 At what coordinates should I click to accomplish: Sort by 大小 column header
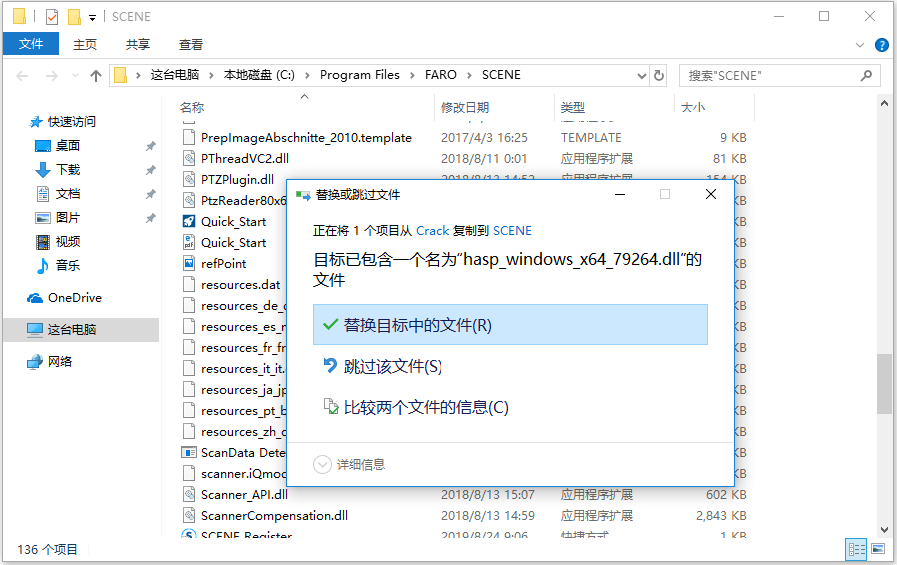click(x=693, y=107)
